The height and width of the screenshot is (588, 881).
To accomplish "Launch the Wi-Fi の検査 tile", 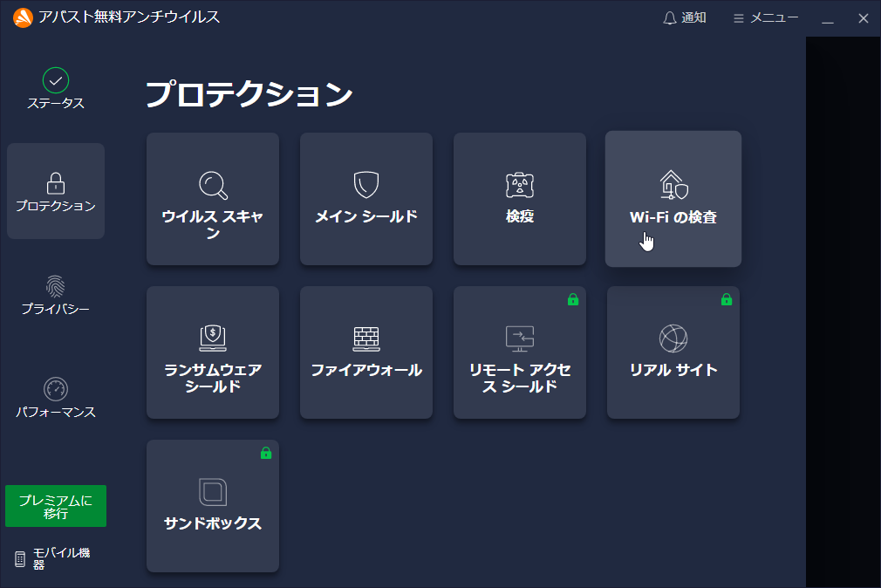I will pyautogui.click(x=673, y=198).
